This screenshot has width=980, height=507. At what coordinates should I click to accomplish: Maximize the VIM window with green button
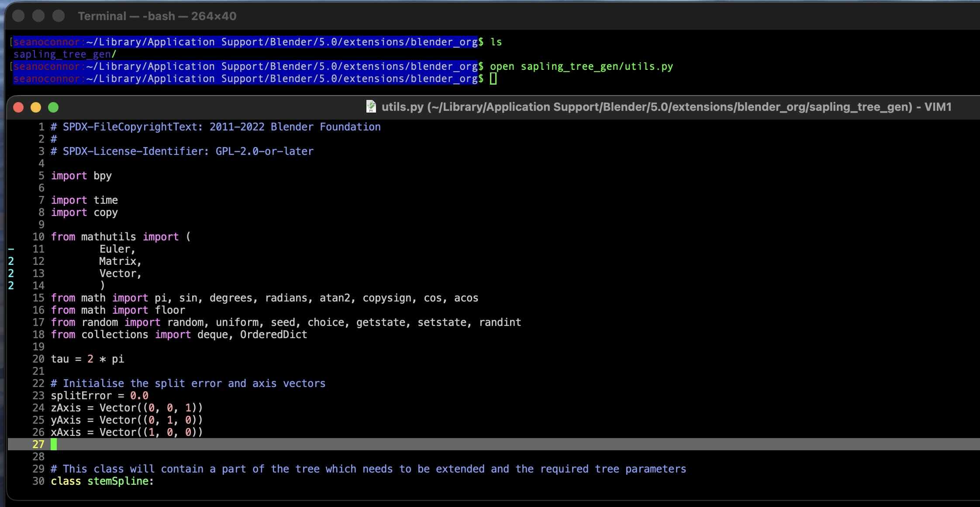pyautogui.click(x=53, y=107)
